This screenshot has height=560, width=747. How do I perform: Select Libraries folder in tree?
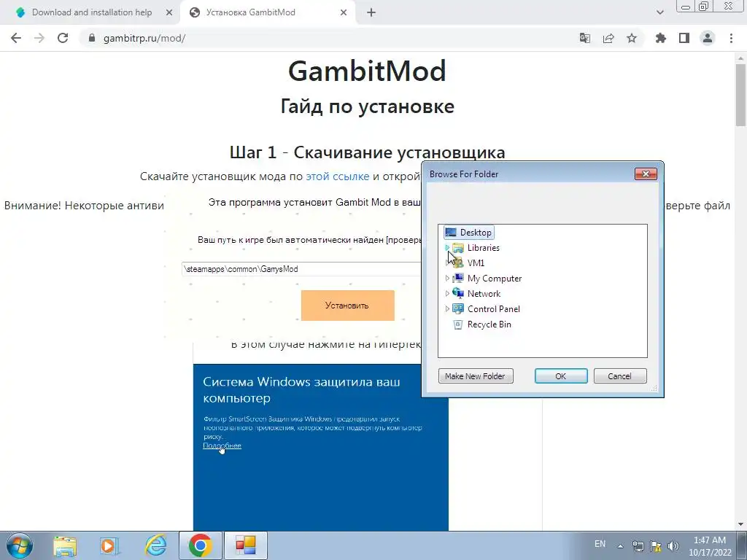pos(483,248)
